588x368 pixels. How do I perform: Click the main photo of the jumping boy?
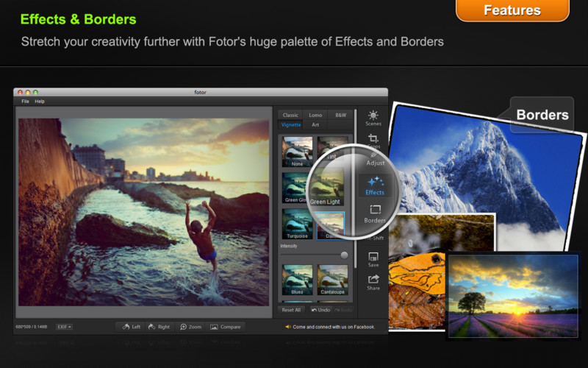tap(143, 212)
